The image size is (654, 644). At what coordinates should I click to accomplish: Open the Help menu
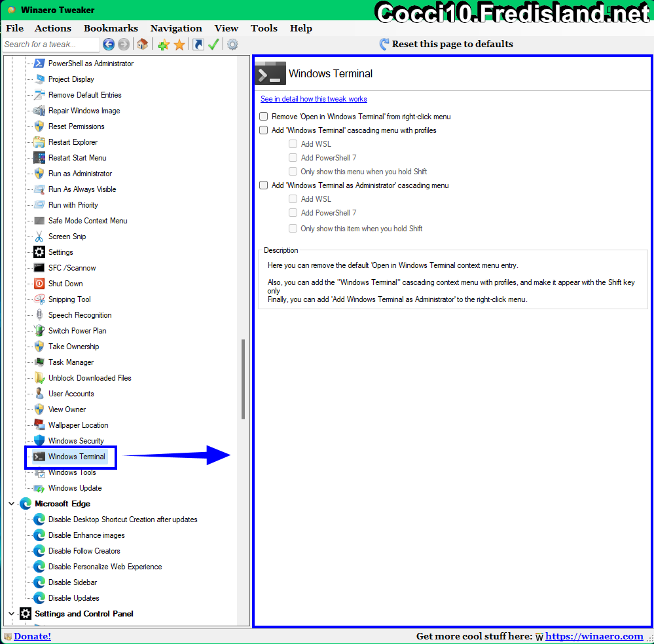coord(300,28)
